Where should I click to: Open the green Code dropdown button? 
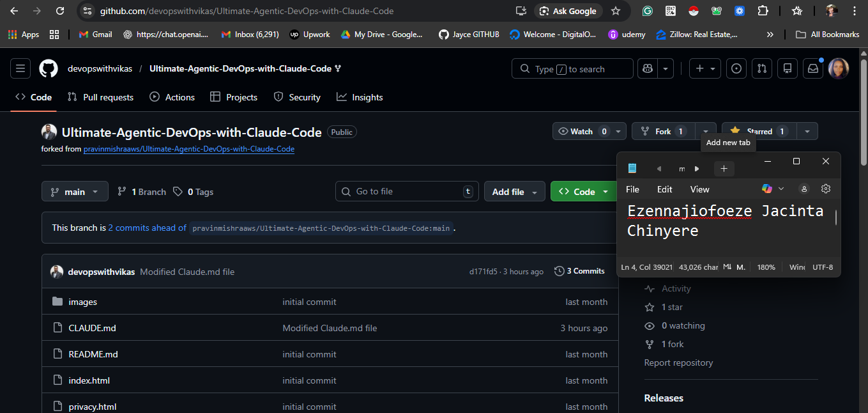pyautogui.click(x=584, y=192)
